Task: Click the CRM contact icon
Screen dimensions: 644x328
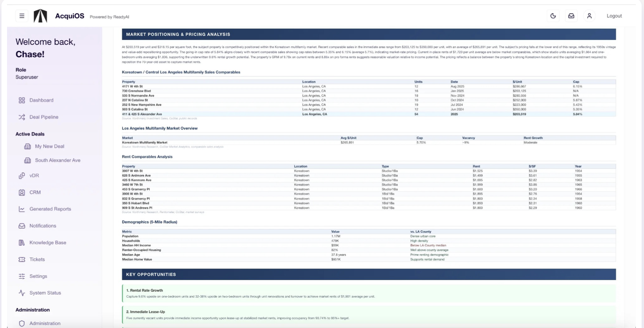Action: [x=22, y=193]
